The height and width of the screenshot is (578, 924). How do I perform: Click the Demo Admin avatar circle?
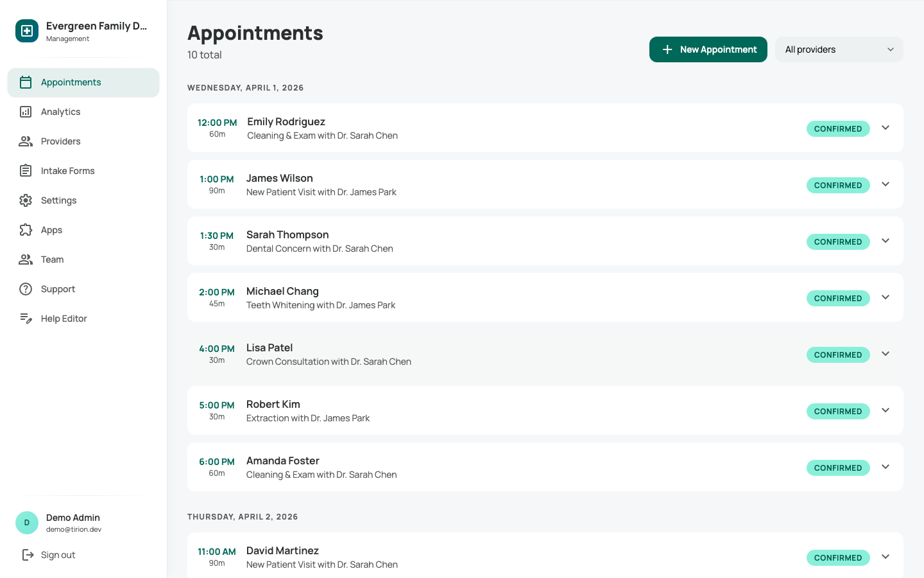26,522
